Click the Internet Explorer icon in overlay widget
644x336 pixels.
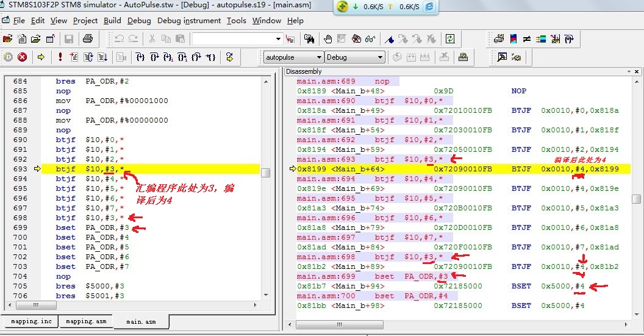(429, 7)
